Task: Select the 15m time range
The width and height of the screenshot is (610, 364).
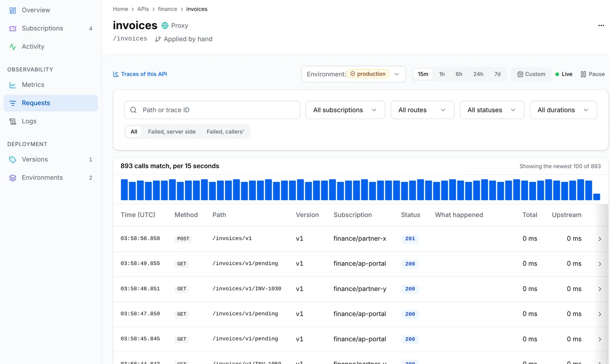Action: 423,74
